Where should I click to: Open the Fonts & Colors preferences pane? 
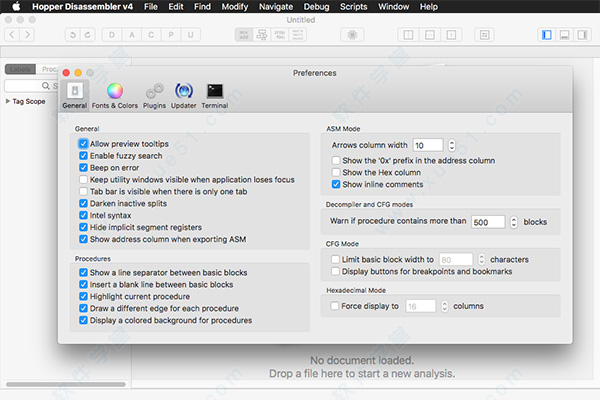coord(114,96)
